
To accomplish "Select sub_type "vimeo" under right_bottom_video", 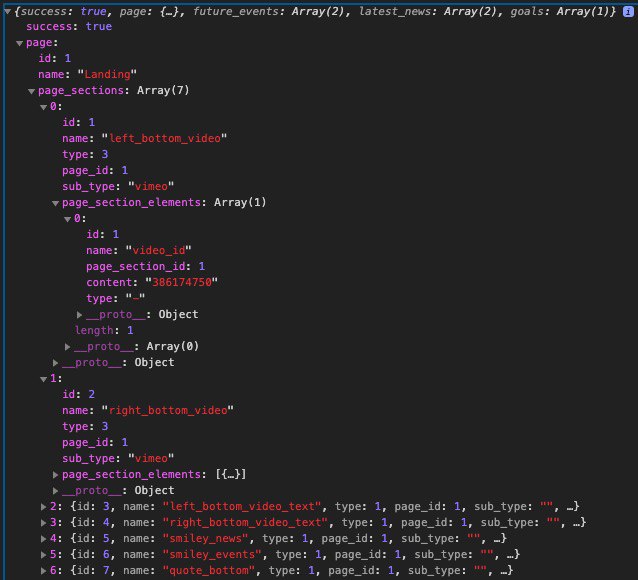I will click(x=151, y=458).
